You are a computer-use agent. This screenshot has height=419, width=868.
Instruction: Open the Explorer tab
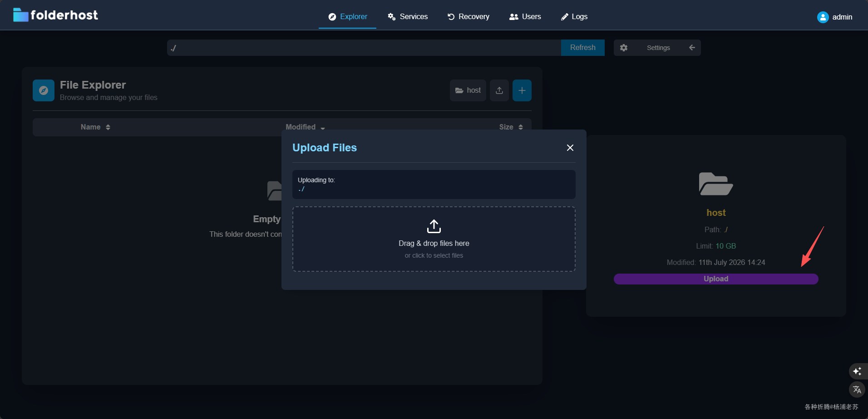pos(348,17)
